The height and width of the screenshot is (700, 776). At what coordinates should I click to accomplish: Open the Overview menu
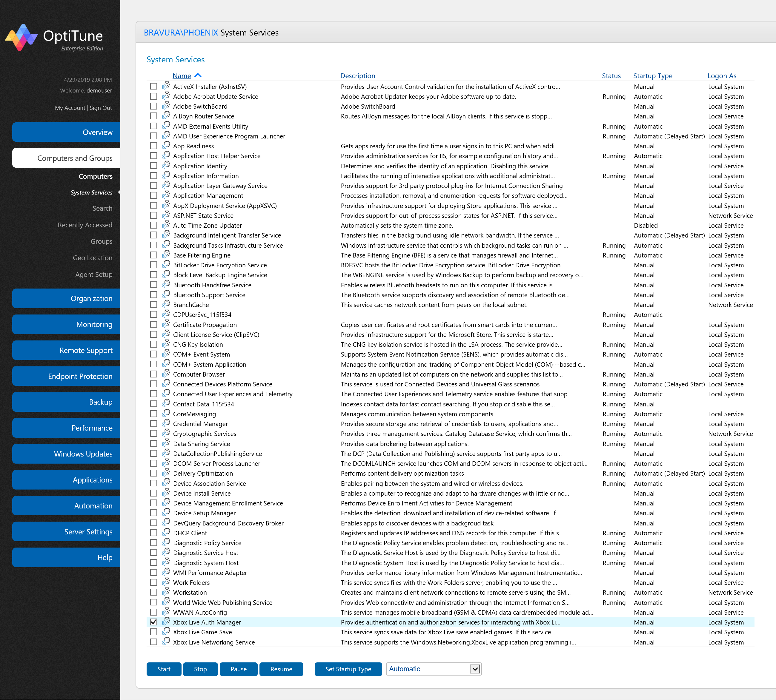pos(66,132)
